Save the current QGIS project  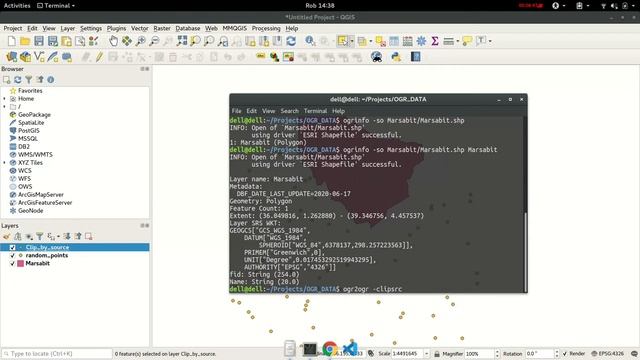[39, 41]
